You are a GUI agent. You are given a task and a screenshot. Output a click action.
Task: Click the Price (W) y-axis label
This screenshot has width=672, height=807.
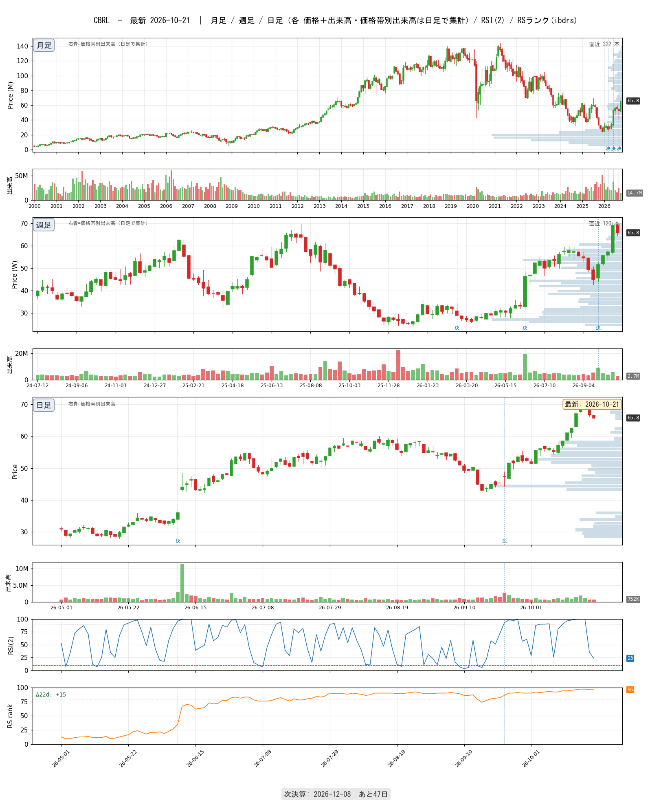coord(15,274)
